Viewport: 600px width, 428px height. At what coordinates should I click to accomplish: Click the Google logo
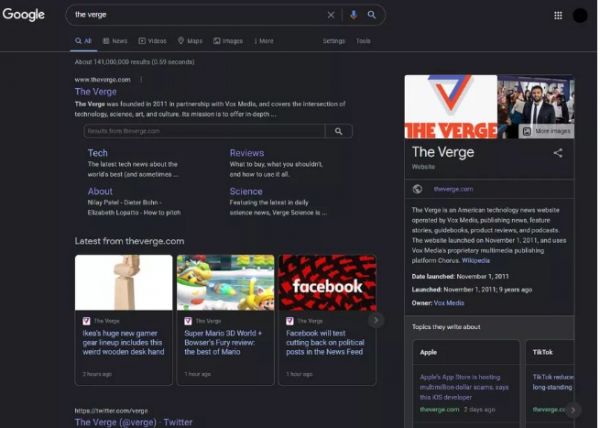pos(23,15)
